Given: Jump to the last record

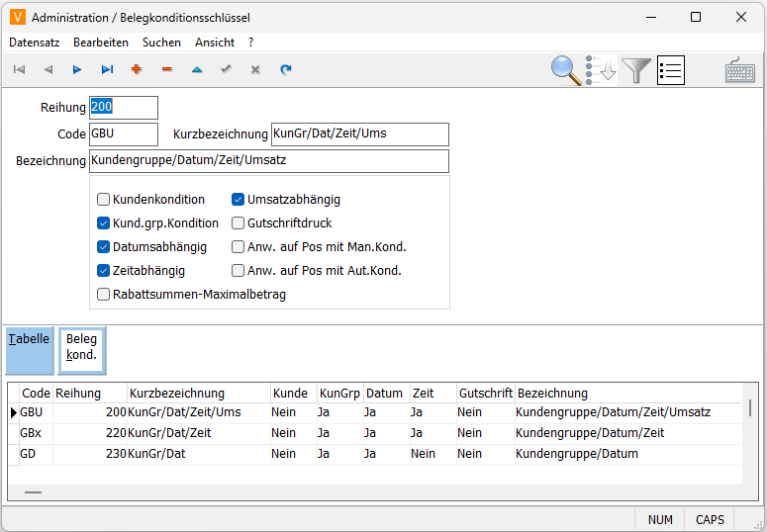Looking at the screenshot, I should click(107, 70).
